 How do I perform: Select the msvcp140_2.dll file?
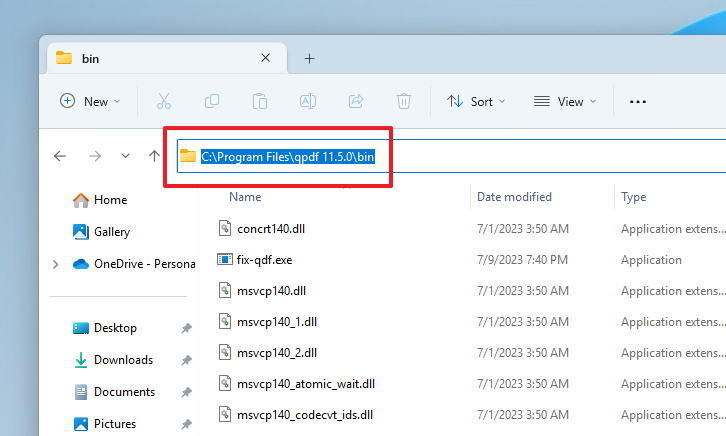coord(277,353)
